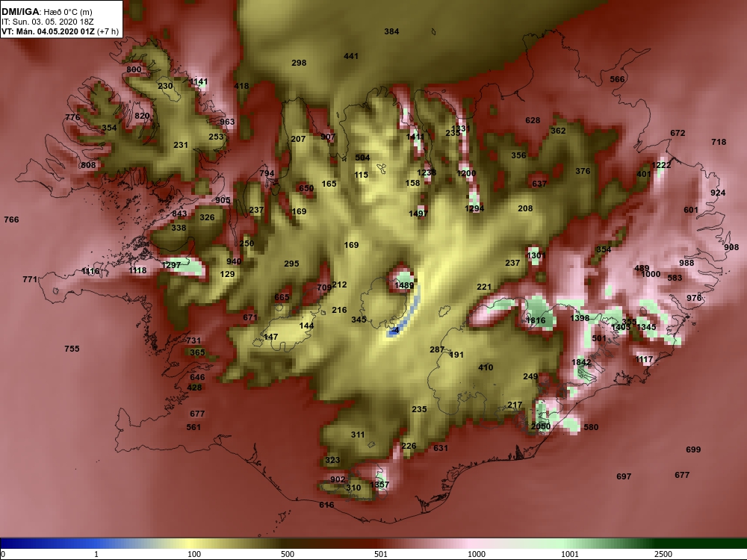Click the map value '808'
The height and width of the screenshot is (560, 747).
tap(88, 165)
